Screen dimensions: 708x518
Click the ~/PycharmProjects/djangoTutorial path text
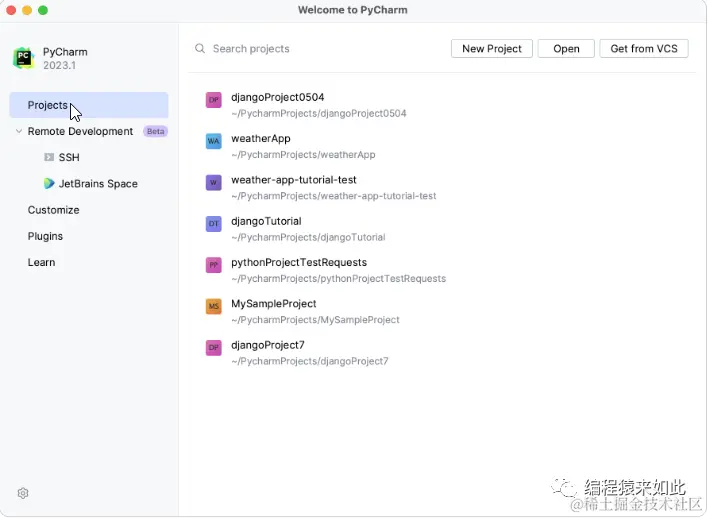308,238
